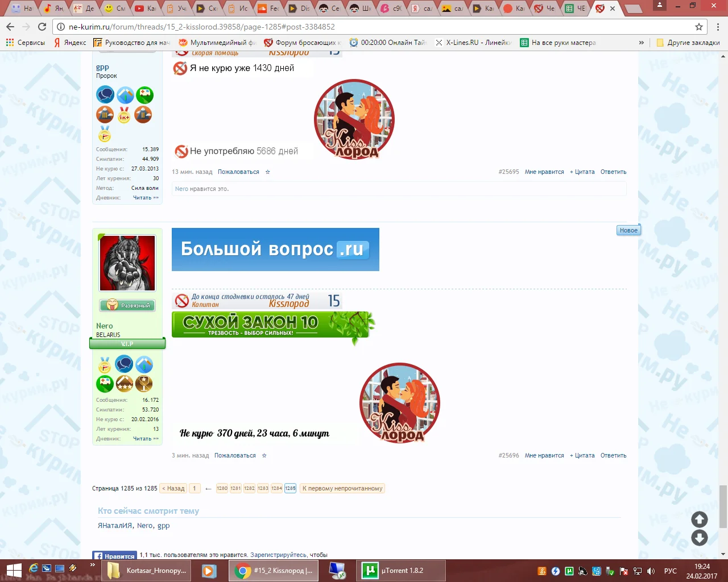
Task: Click 'К первому непрочитанному' button
Action: pyautogui.click(x=342, y=488)
